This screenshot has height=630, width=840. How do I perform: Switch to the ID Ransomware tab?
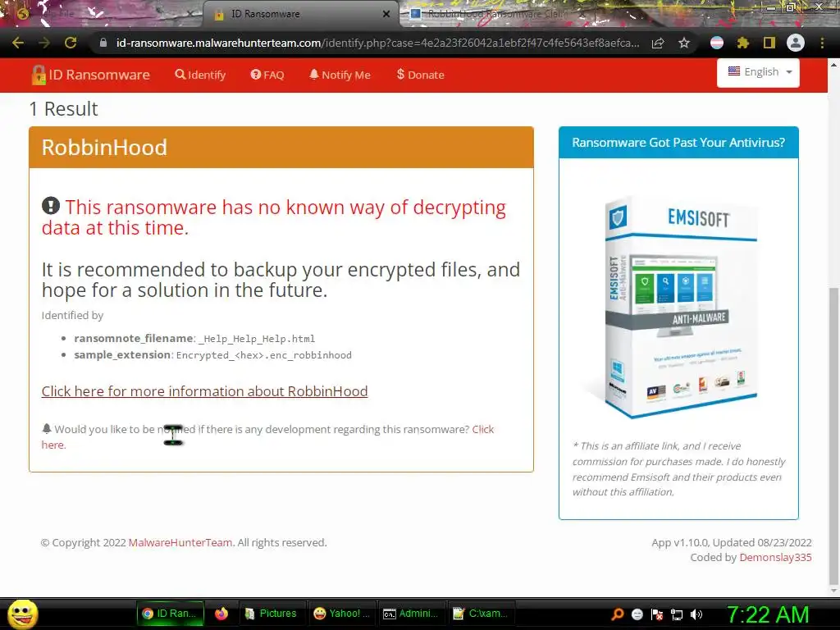(300, 15)
